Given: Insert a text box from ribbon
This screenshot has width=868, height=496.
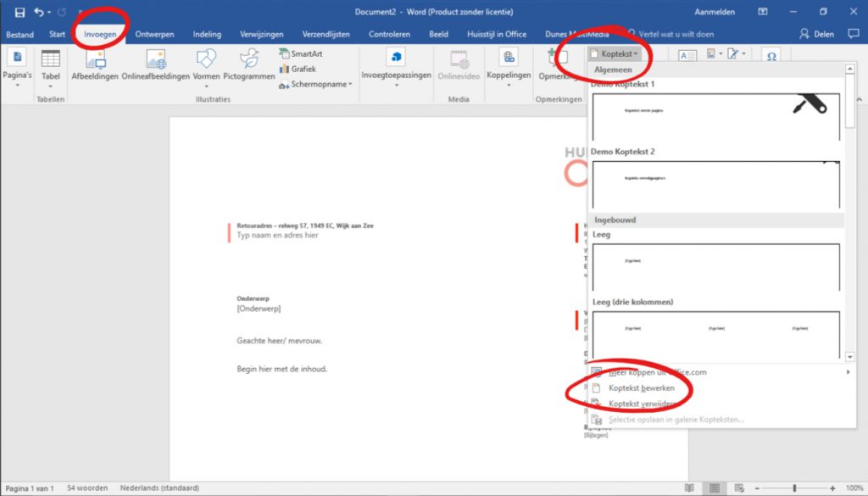Looking at the screenshot, I should coord(687,55).
